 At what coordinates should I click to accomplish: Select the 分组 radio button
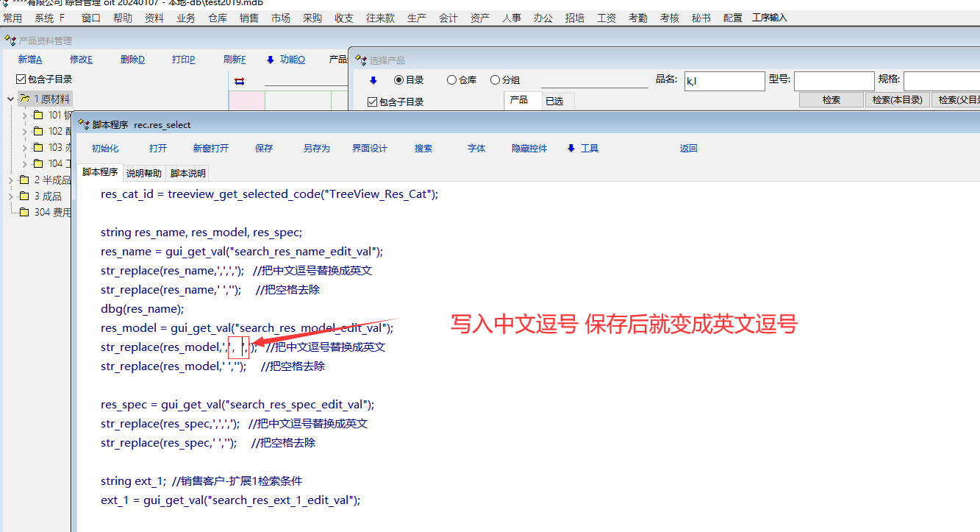(495, 80)
